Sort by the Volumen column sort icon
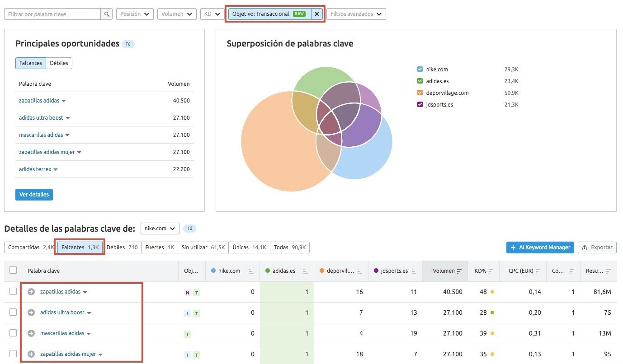The width and height of the screenshot is (623, 364). (459, 271)
